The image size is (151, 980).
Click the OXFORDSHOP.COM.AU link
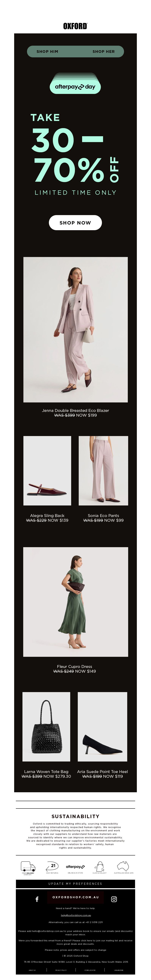coord(75,897)
